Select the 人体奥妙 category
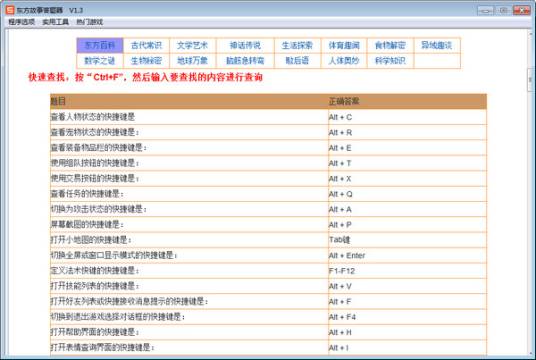The width and height of the screenshot is (536, 360). pos(344,61)
